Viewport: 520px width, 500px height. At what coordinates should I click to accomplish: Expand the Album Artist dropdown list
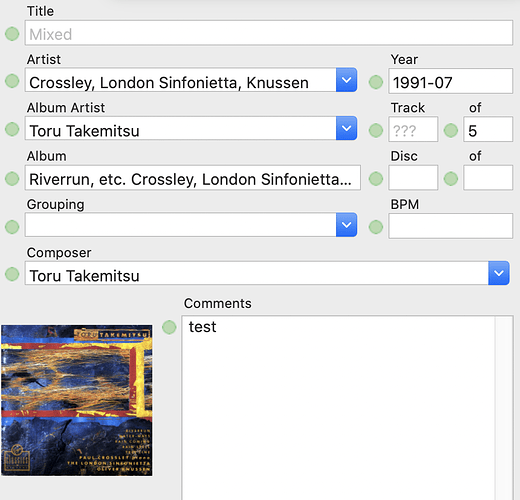[346, 128]
